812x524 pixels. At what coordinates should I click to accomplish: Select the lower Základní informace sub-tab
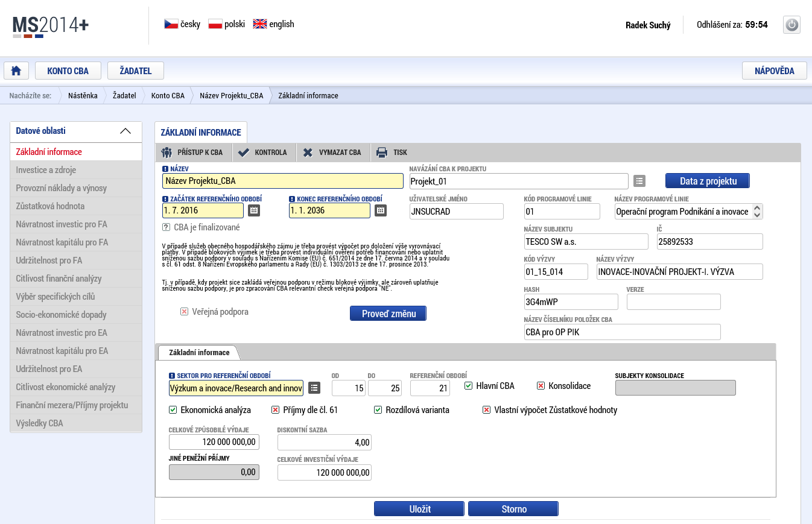click(x=199, y=352)
